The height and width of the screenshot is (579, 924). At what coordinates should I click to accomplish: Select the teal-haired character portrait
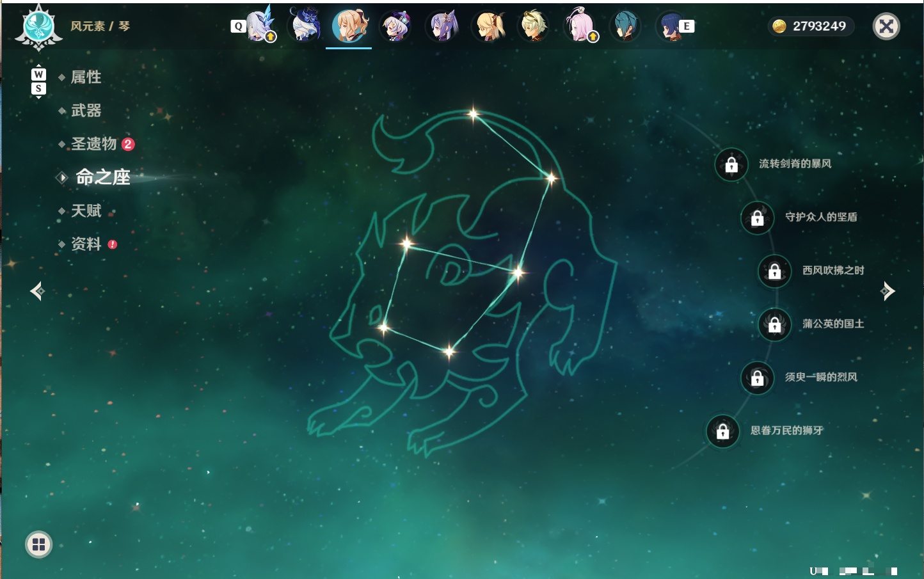pyautogui.click(x=625, y=27)
